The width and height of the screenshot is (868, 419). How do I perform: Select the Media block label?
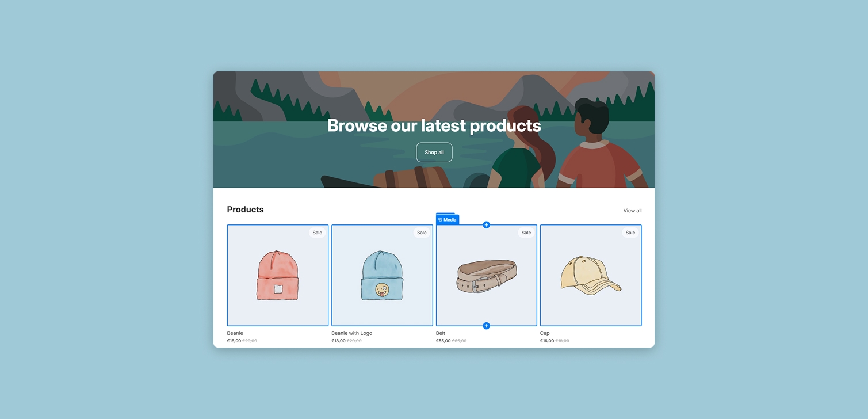click(x=449, y=219)
